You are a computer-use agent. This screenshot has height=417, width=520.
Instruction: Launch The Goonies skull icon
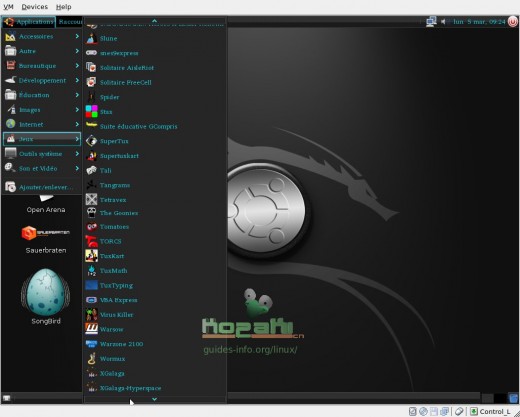(91, 213)
